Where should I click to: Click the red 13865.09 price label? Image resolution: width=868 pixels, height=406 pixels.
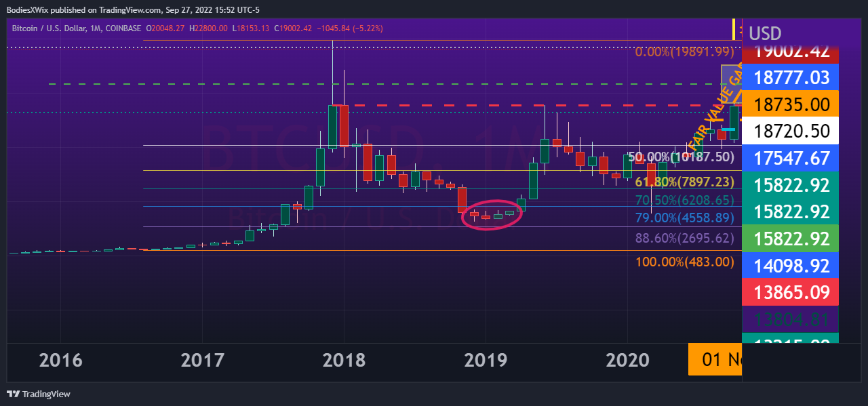click(791, 292)
